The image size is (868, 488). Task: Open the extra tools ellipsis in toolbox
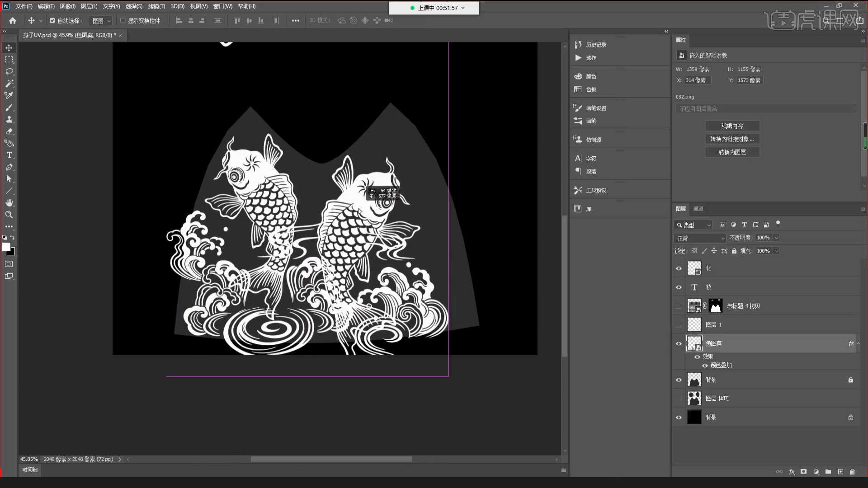tap(9, 226)
